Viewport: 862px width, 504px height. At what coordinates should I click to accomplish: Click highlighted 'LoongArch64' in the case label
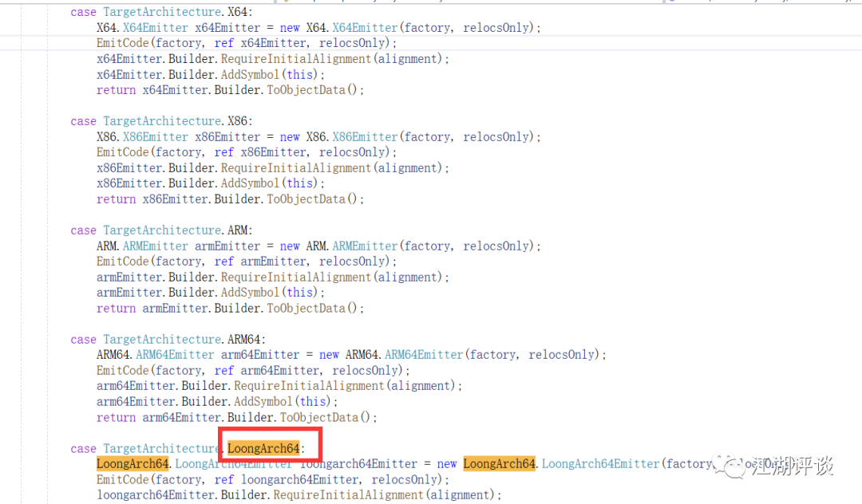coord(263,448)
